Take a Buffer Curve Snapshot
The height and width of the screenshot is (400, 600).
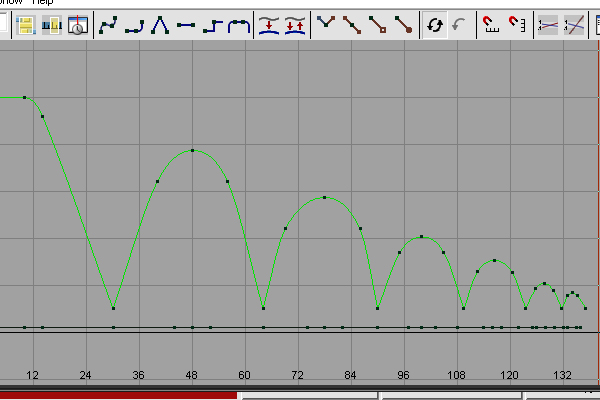(269, 25)
